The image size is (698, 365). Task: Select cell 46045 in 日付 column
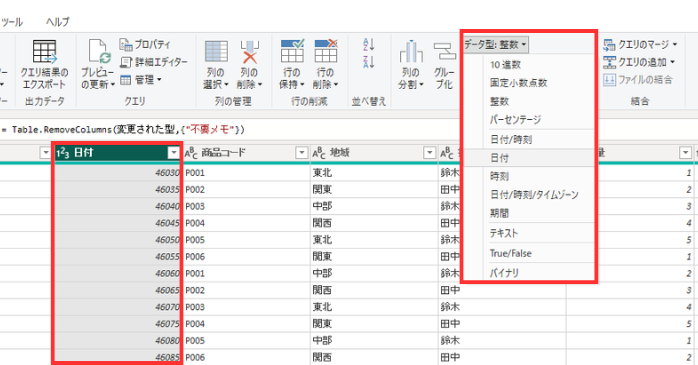[x=117, y=223]
